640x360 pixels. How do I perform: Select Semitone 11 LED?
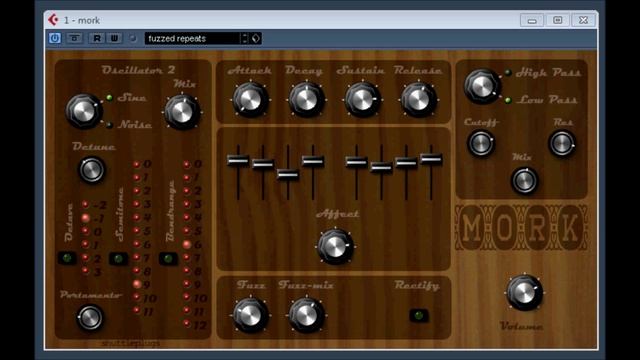[x=136, y=310]
